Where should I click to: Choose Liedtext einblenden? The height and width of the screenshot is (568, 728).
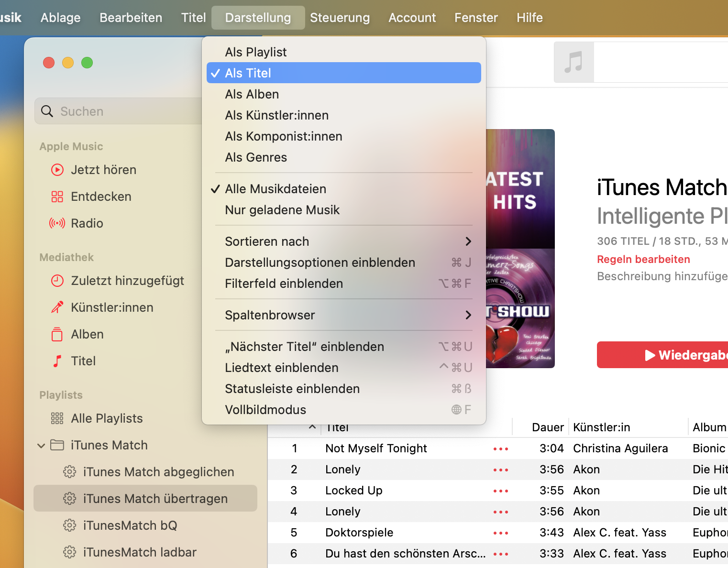click(x=344, y=368)
